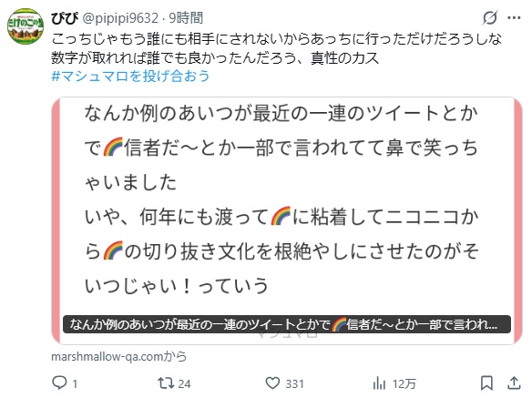Viewport: 532px width, 398px height.
Task: Open the view analytics bar chart icon
Action: (x=379, y=383)
